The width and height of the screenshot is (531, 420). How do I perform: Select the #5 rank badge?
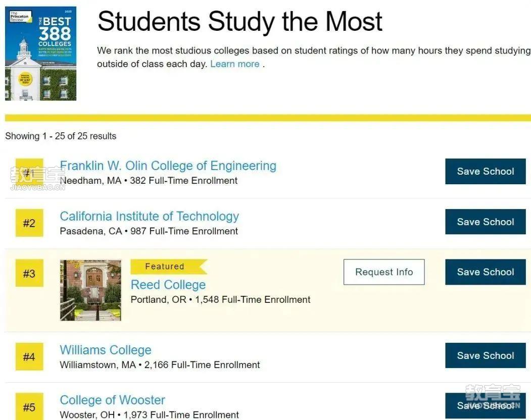[x=29, y=406]
